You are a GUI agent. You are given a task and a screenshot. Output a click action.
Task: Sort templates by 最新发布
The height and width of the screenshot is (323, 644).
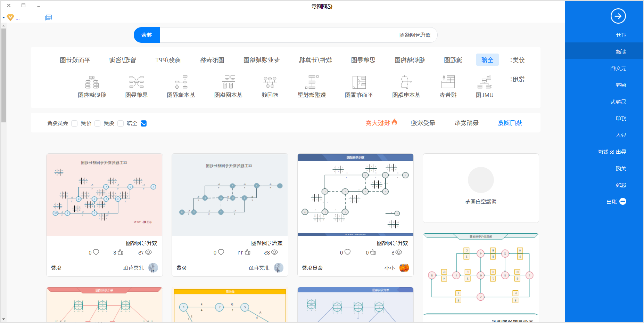coord(467,123)
